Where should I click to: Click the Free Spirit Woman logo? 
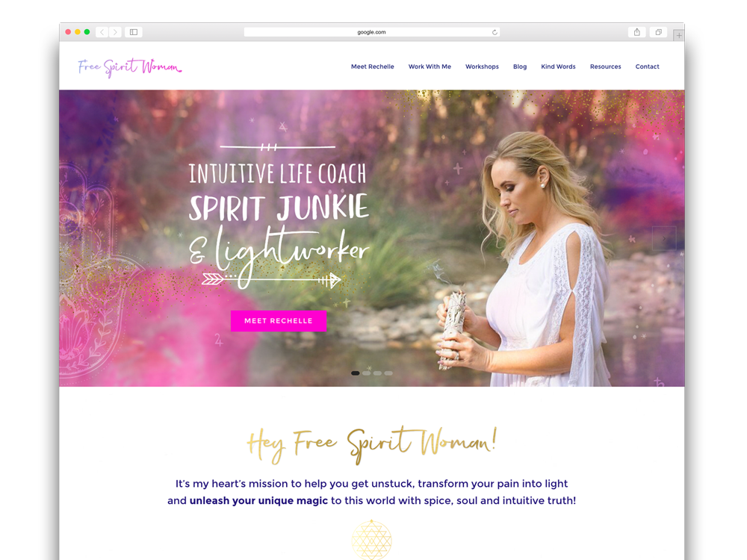coord(129,68)
